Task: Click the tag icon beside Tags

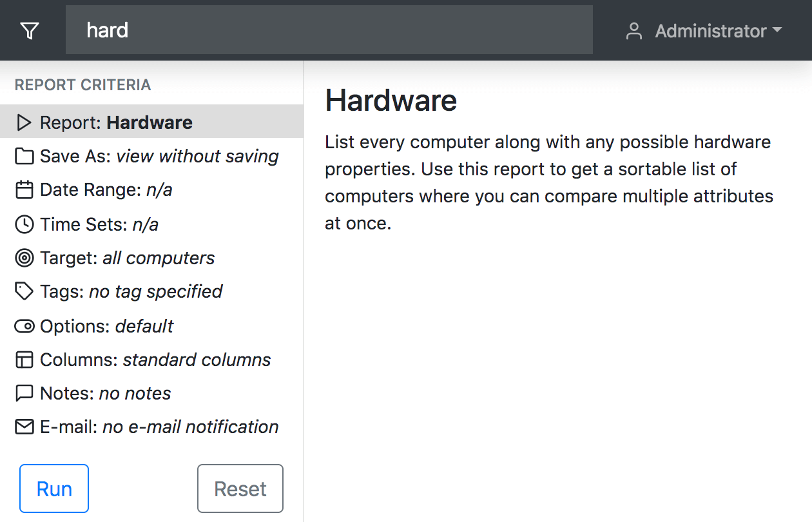Action: coord(24,292)
